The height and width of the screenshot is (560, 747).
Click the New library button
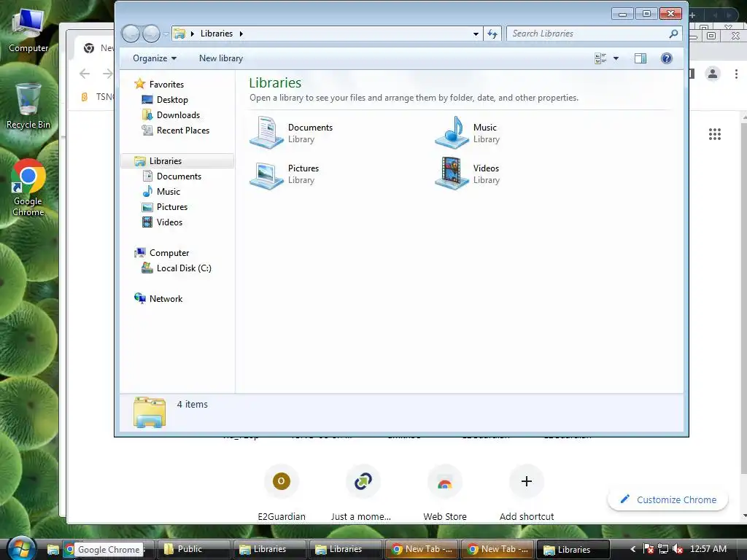220,58
